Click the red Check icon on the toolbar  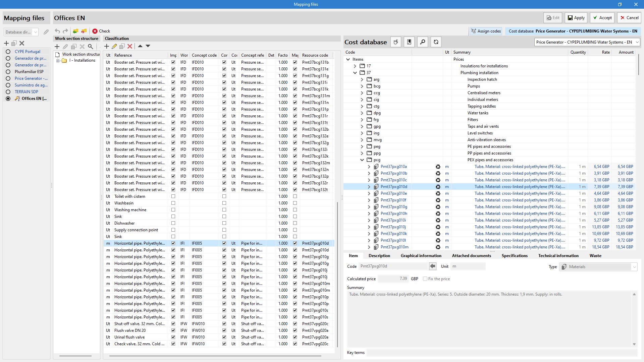point(95,31)
